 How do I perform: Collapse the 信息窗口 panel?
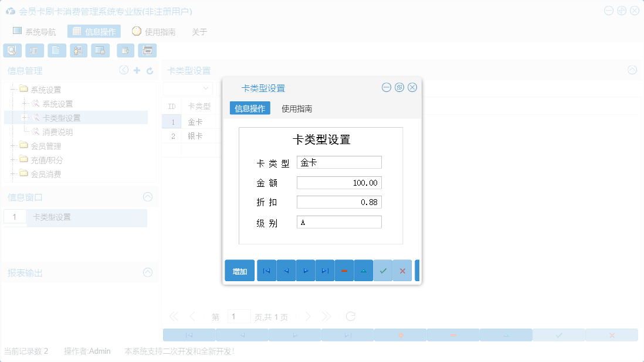(x=148, y=197)
